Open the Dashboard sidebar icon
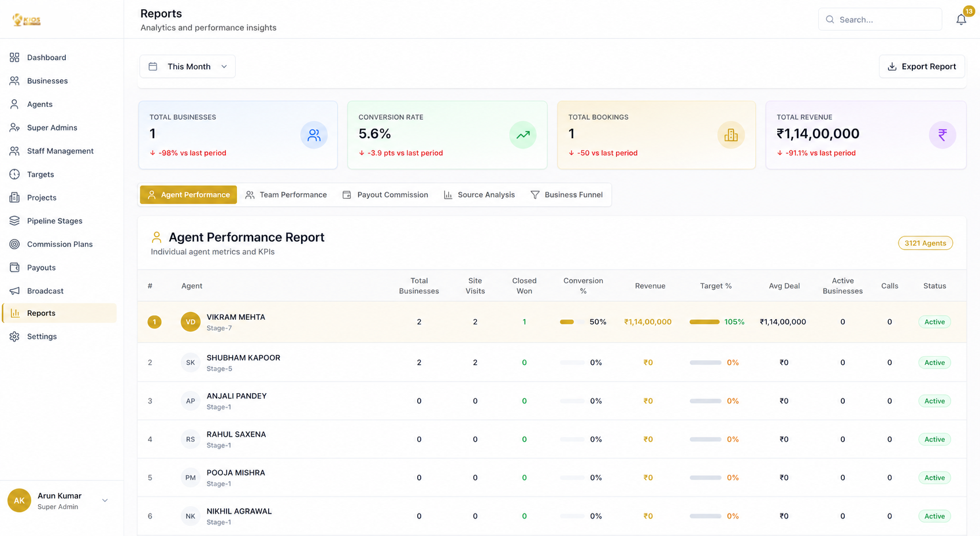Image resolution: width=980 pixels, height=536 pixels. click(x=14, y=57)
